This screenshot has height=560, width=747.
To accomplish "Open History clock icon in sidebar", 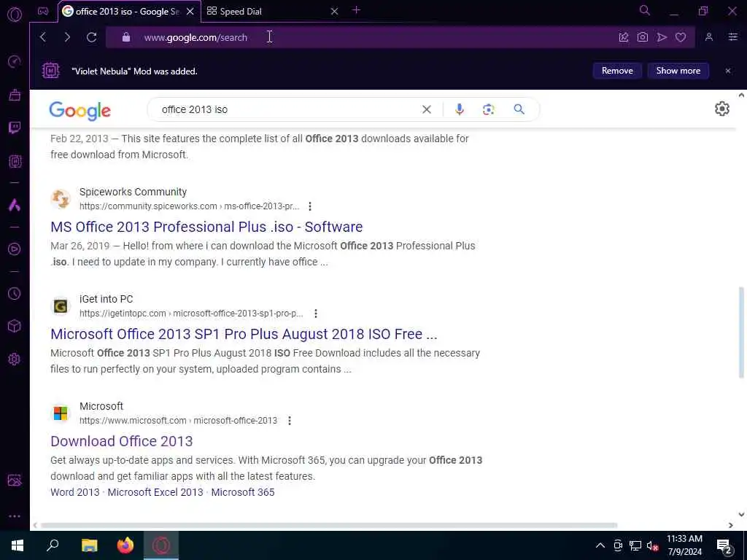I will pos(15,293).
